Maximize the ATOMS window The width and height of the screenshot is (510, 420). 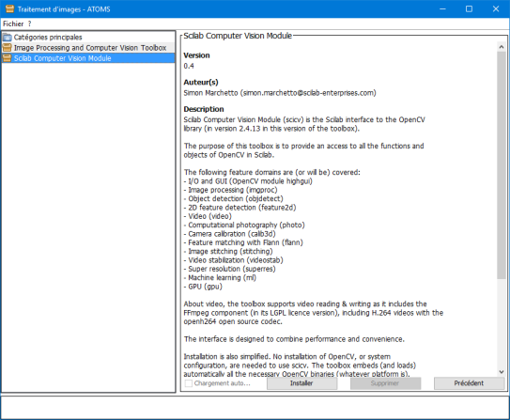469,8
